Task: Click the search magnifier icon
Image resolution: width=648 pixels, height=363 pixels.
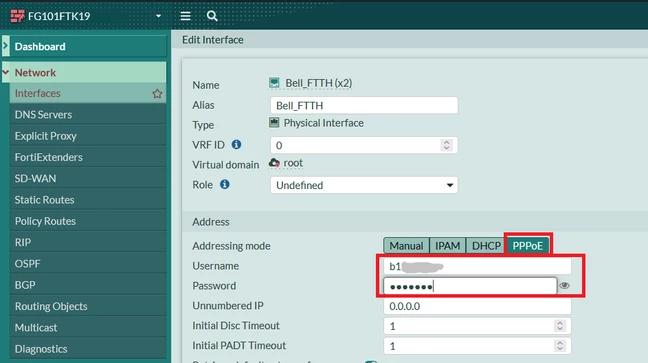Action: pos(212,16)
